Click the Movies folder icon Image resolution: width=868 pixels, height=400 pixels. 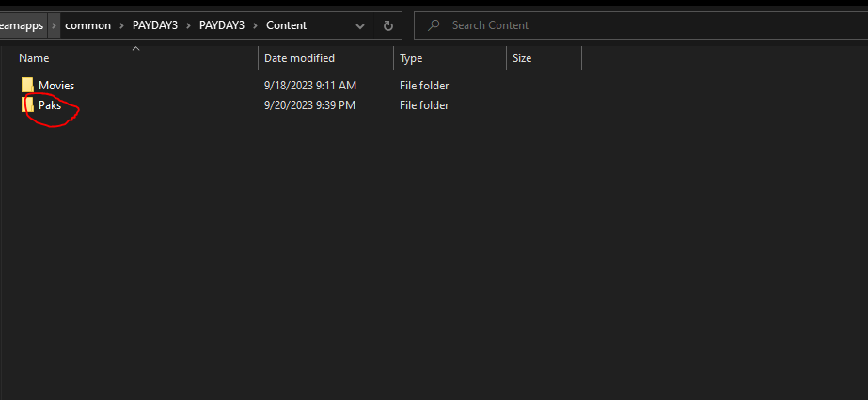[27, 86]
